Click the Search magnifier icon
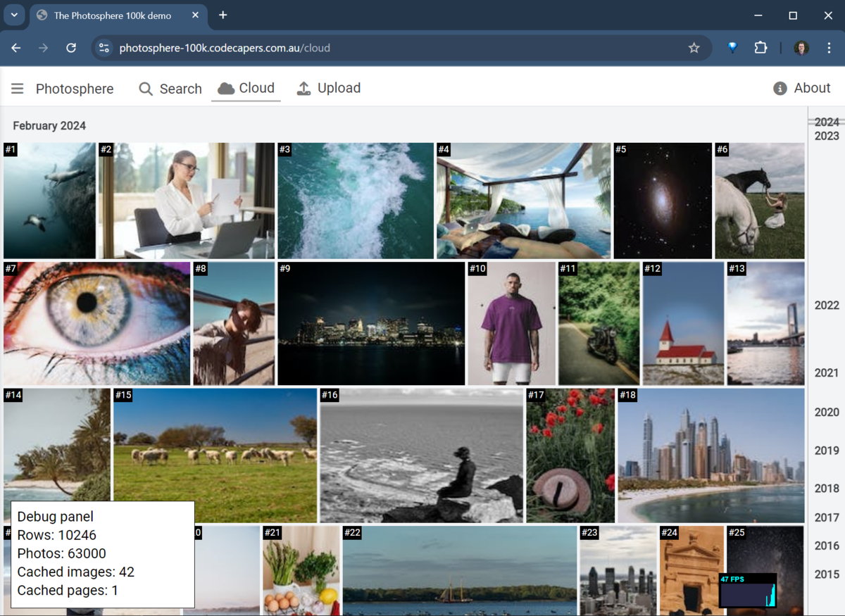Image resolution: width=845 pixels, height=616 pixels. [x=146, y=89]
